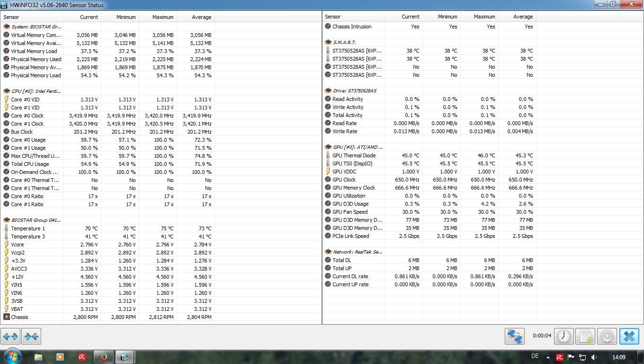
Task: Click the icon next to Bus Clock
Action: [7, 132]
